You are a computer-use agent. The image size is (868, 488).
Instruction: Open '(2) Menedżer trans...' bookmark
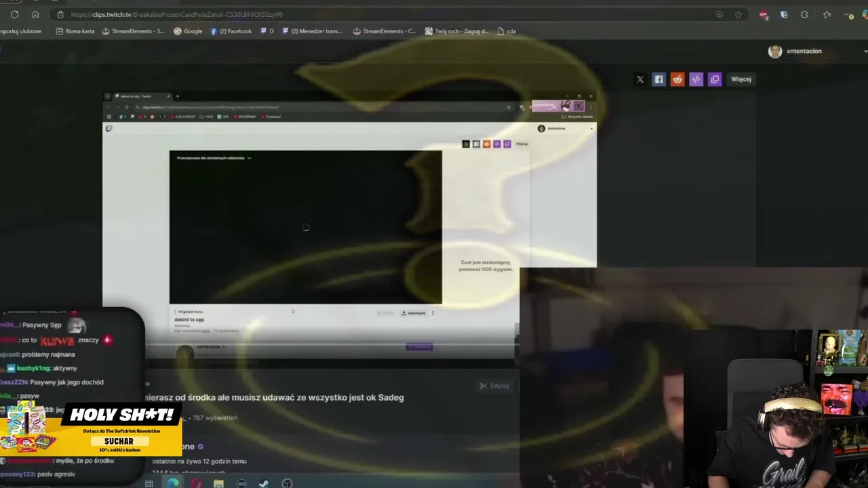click(312, 31)
